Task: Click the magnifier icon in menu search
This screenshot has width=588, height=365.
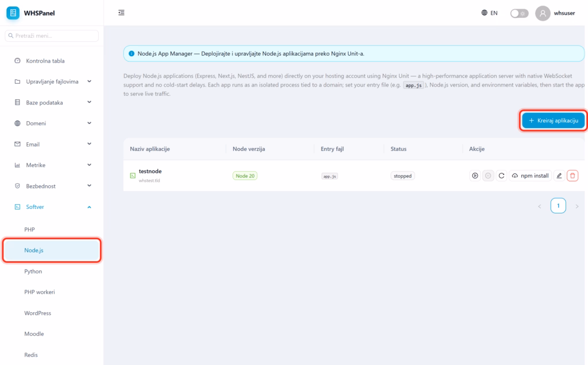Action: coord(11,36)
